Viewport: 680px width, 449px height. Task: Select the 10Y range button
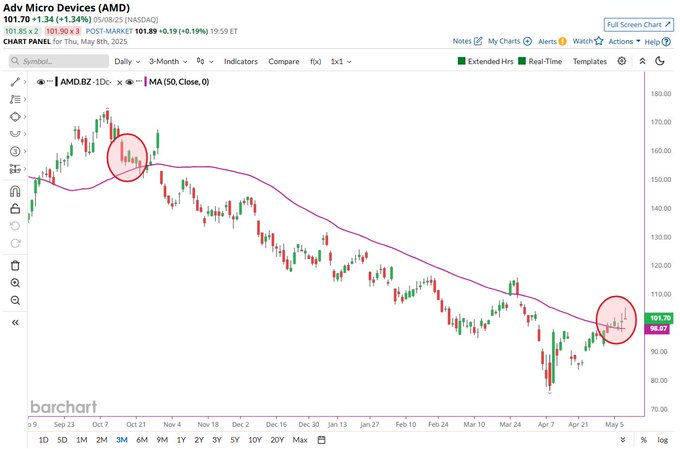(x=255, y=440)
